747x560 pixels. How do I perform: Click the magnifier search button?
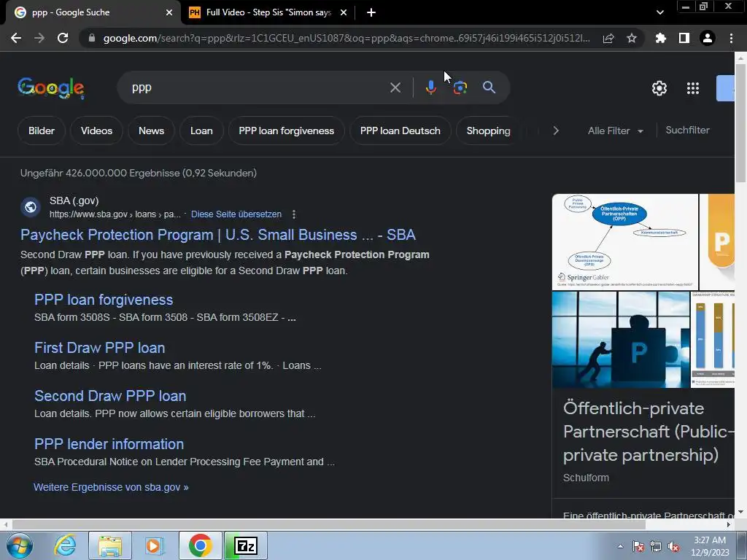coord(489,87)
